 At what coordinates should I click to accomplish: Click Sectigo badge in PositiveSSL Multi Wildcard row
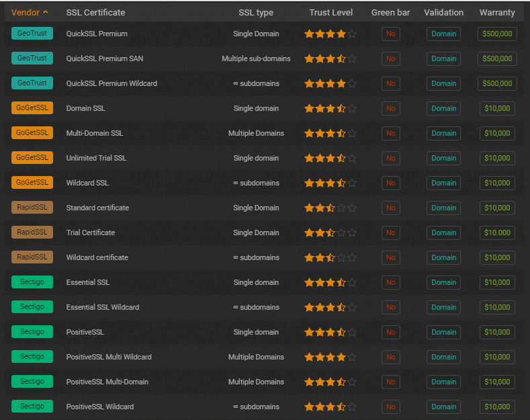(32, 356)
